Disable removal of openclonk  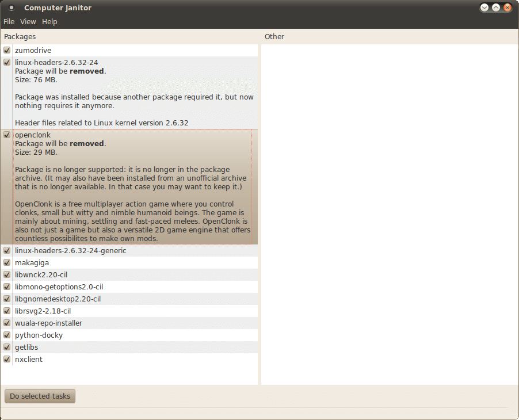tap(6, 135)
